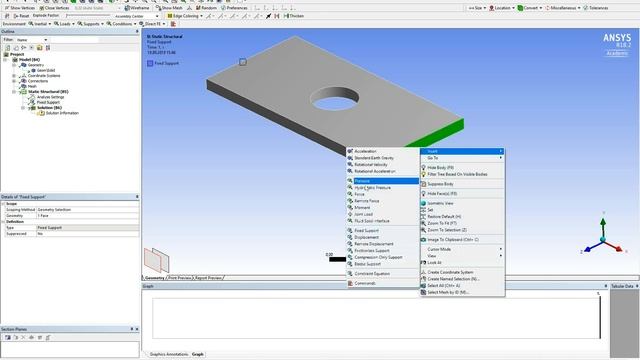Viewport: 640px width, 360px height.
Task: Select Analysis Settings tree item
Action: click(x=50, y=97)
